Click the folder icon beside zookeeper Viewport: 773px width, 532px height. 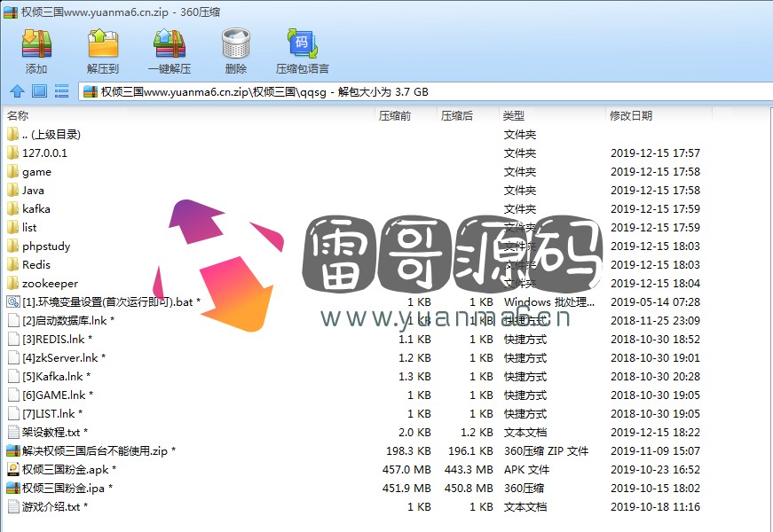point(12,283)
